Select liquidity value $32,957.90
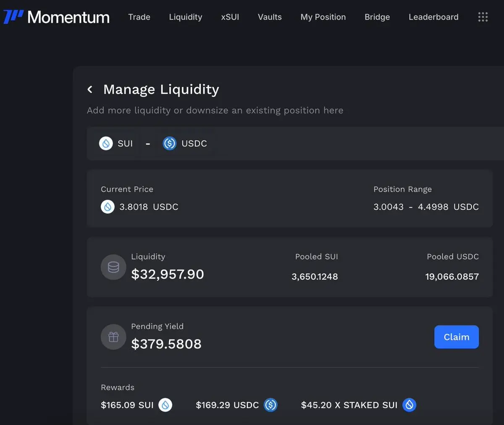Viewport: 504px width, 425px height. (x=168, y=274)
